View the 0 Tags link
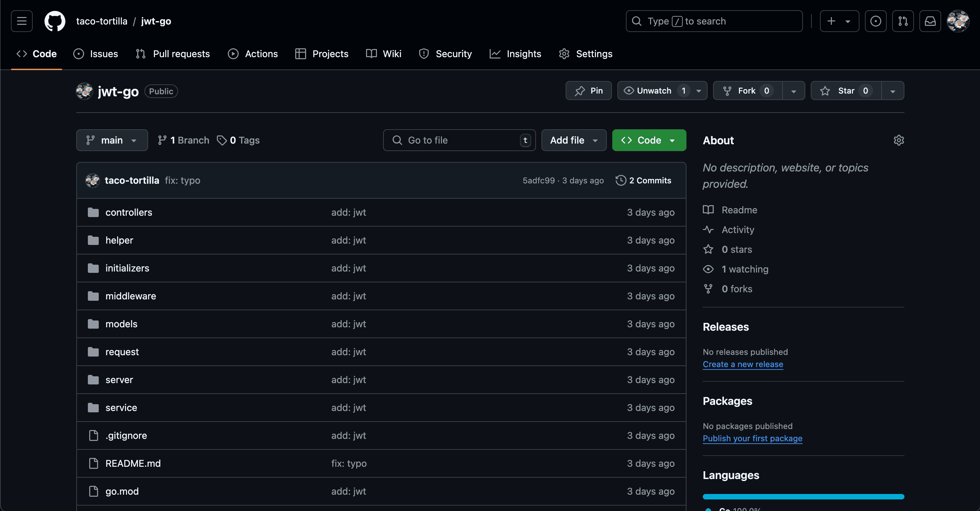This screenshot has height=511, width=980. [x=238, y=140]
